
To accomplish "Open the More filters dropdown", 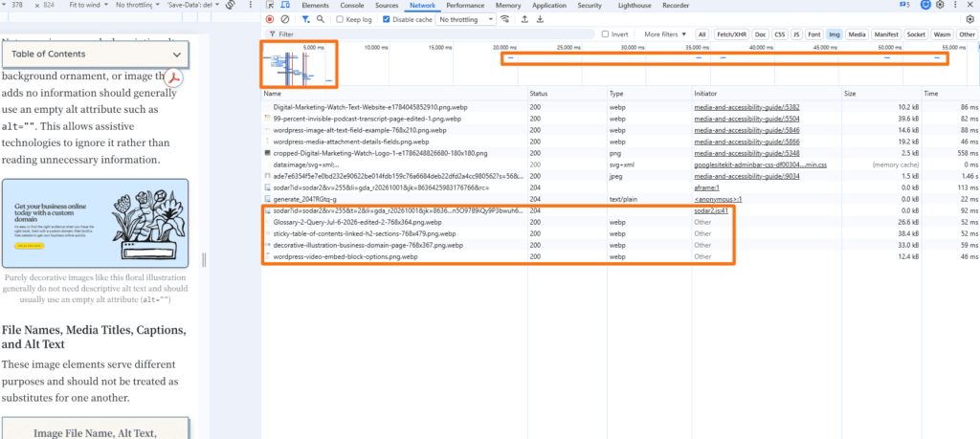I will point(665,34).
